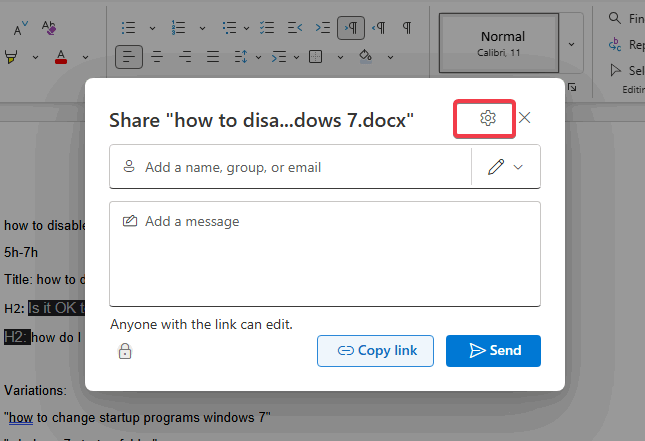Click the increase indent icon
Screen dimensions: 645x441
(323, 28)
